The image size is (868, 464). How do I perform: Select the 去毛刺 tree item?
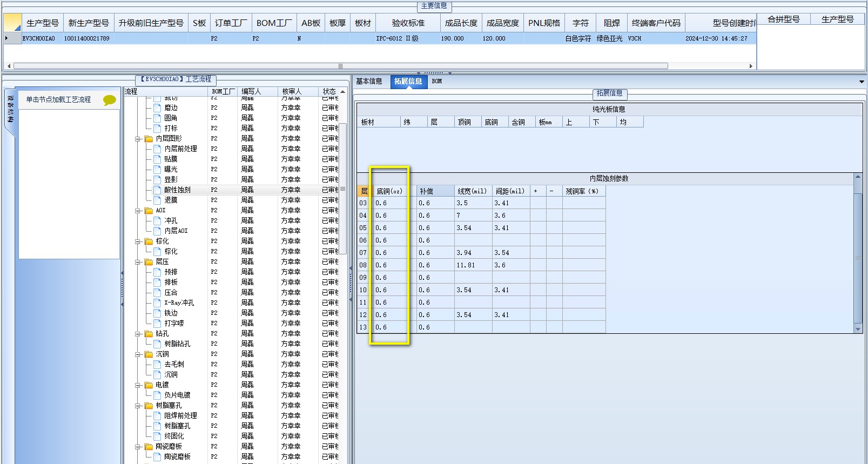(x=174, y=365)
